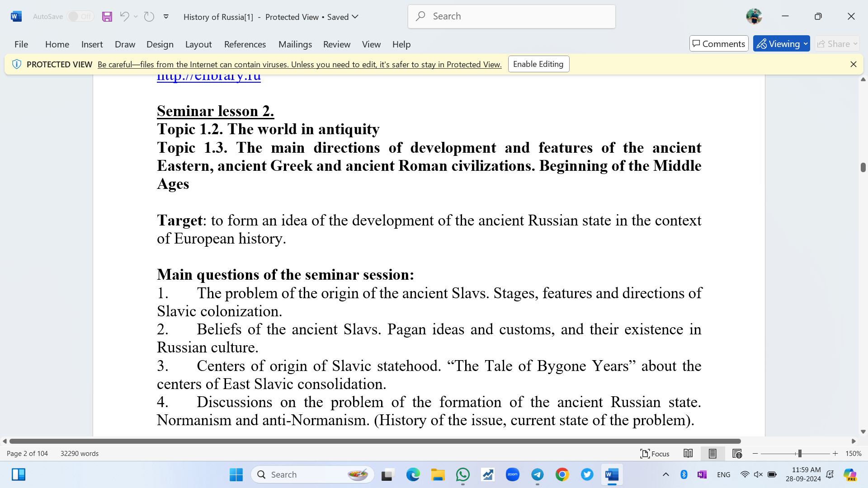Switch to Web Layout view

[737, 454]
